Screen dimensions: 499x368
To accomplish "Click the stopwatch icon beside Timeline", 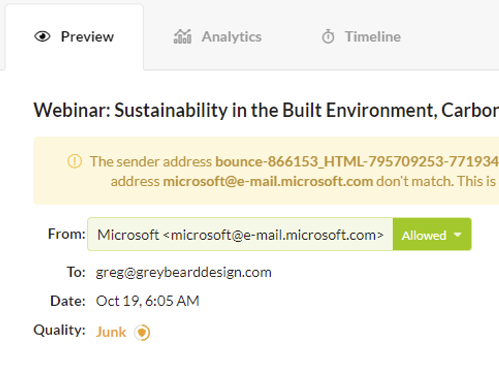I will pyautogui.click(x=328, y=36).
